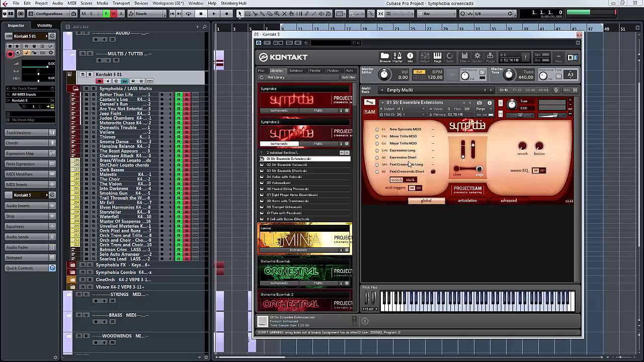Open the Devices menu
Image resolution: width=644 pixels, height=362 pixels.
point(141,3)
